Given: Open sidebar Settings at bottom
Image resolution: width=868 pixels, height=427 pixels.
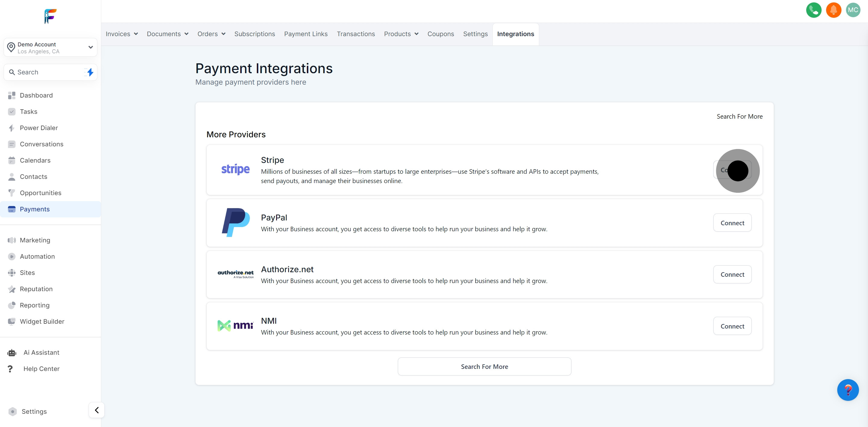Looking at the screenshot, I should point(34,412).
